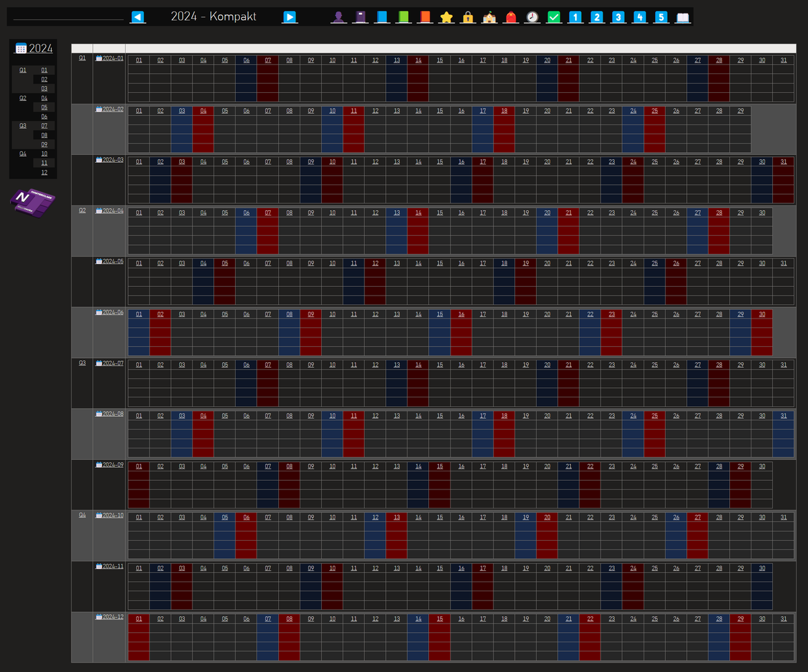Go to next year with right arrow
Image resolution: width=808 pixels, height=672 pixels.
click(x=290, y=17)
